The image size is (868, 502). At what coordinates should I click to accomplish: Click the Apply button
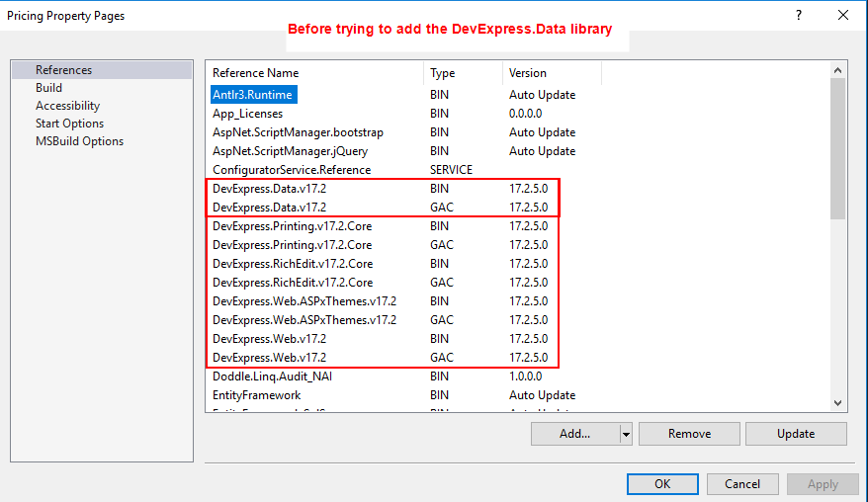click(823, 484)
